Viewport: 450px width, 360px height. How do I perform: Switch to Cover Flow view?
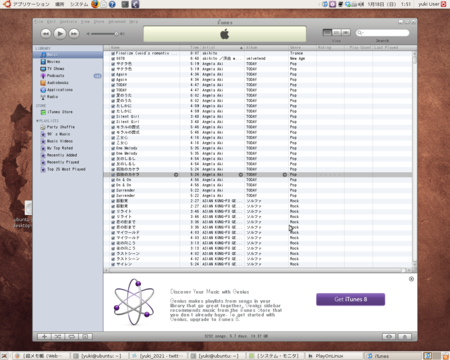(x=346, y=32)
